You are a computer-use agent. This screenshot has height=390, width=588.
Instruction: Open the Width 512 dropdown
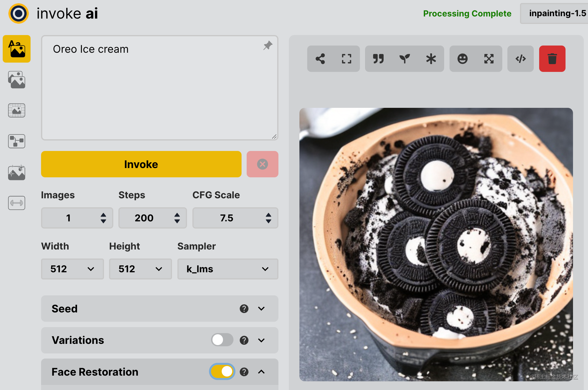(72, 269)
